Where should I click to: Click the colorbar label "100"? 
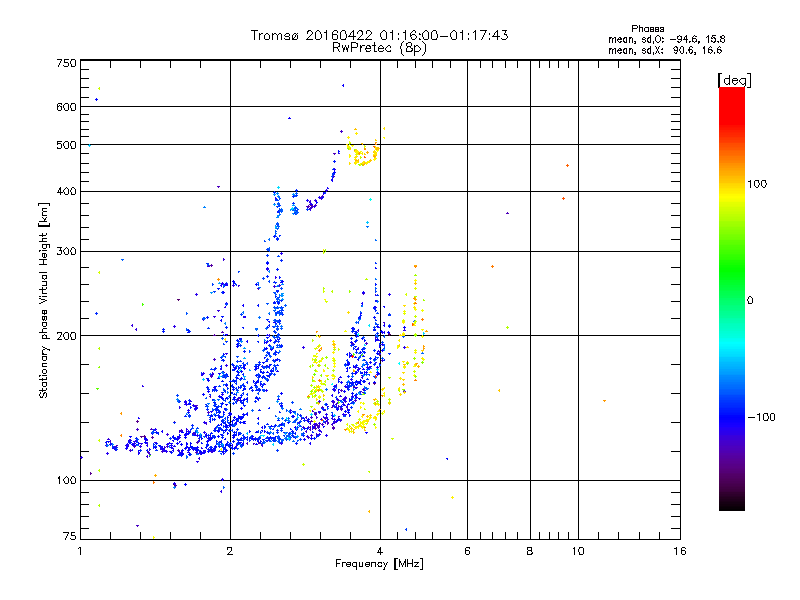click(x=757, y=184)
